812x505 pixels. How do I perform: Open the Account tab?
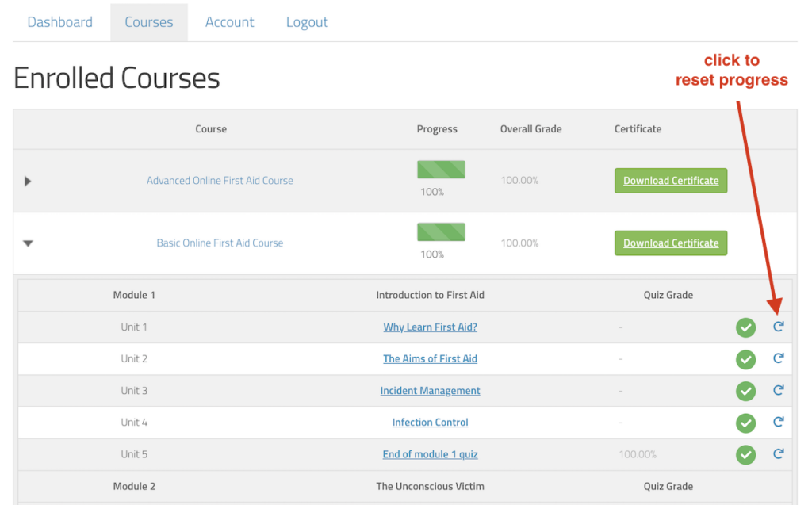229,21
